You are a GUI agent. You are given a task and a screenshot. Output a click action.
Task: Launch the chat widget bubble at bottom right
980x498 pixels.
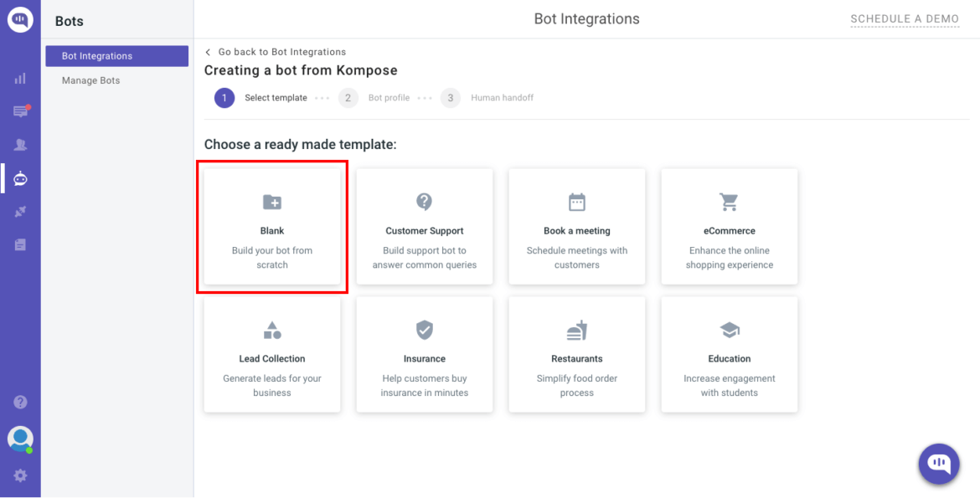click(938, 464)
